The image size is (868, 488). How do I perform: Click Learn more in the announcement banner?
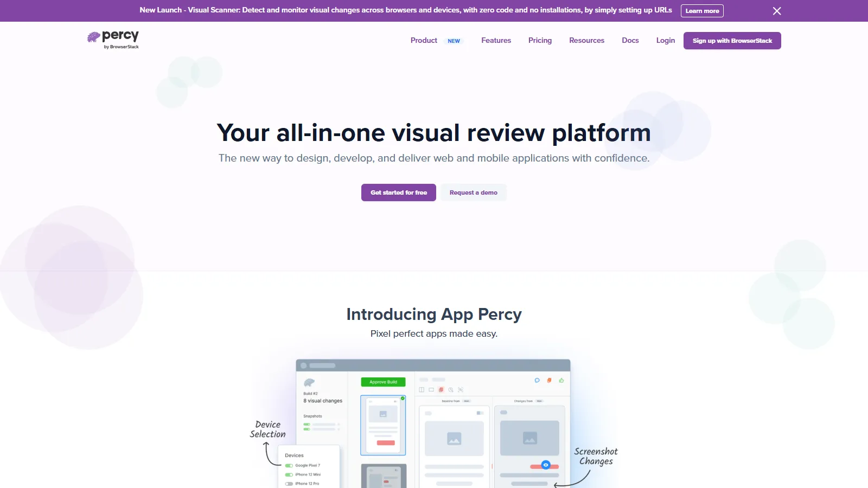(702, 10)
